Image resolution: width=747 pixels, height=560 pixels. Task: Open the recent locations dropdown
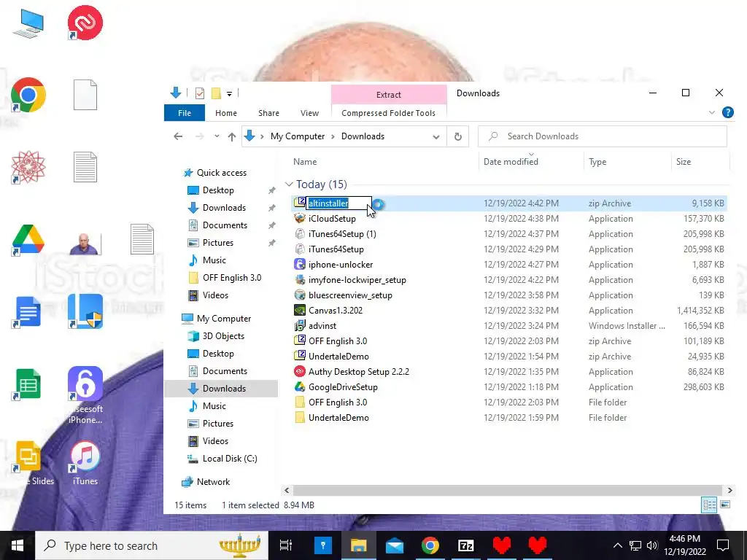[x=217, y=136]
